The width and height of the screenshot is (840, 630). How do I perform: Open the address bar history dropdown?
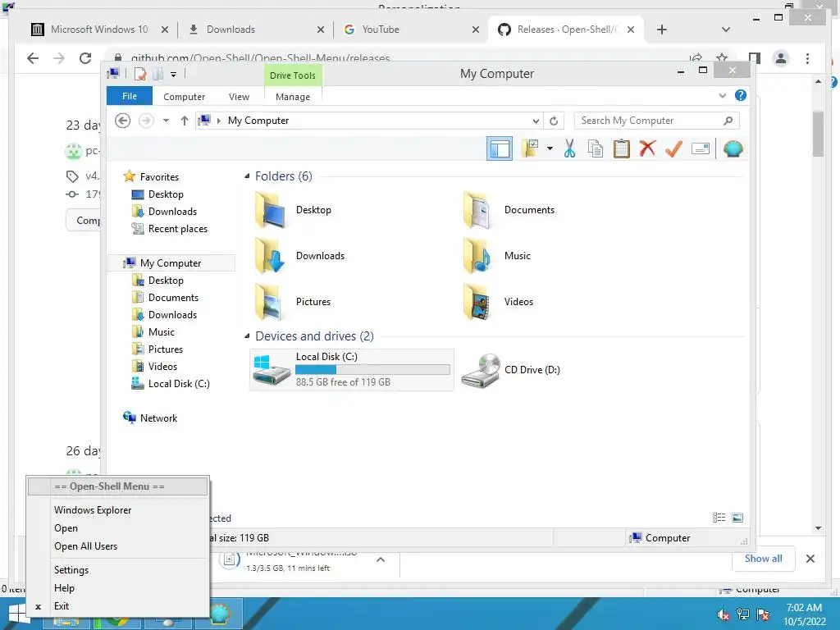pos(535,121)
